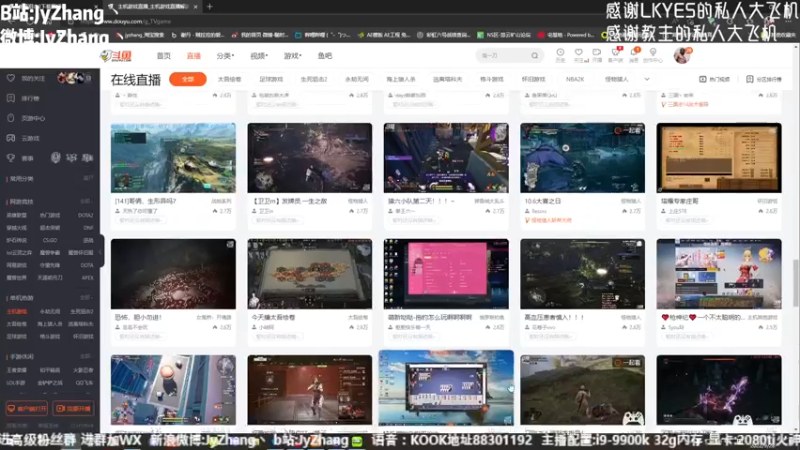Select the 逃离塔科夫 filter tab
The height and width of the screenshot is (450, 800).
(447, 79)
